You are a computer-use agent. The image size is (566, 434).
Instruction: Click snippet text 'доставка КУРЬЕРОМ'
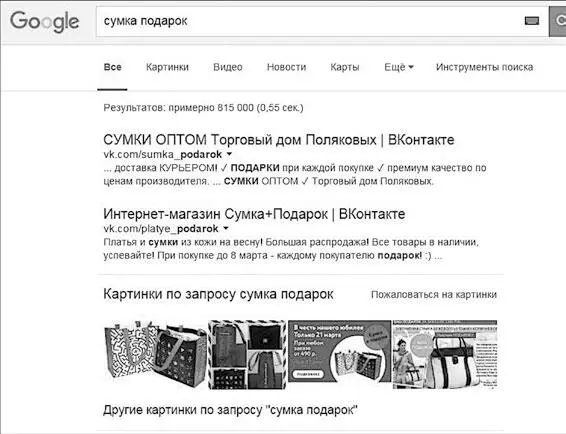(165, 168)
